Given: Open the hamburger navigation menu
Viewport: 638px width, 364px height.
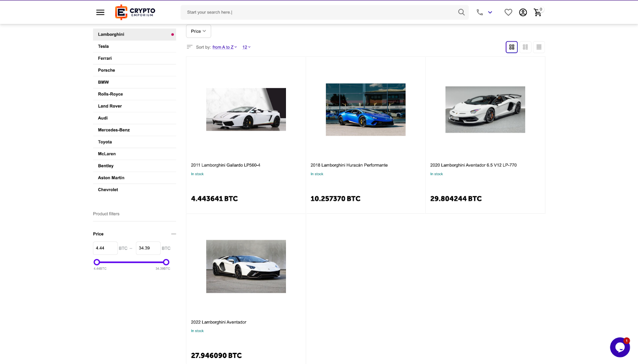Looking at the screenshot, I should coord(100,12).
